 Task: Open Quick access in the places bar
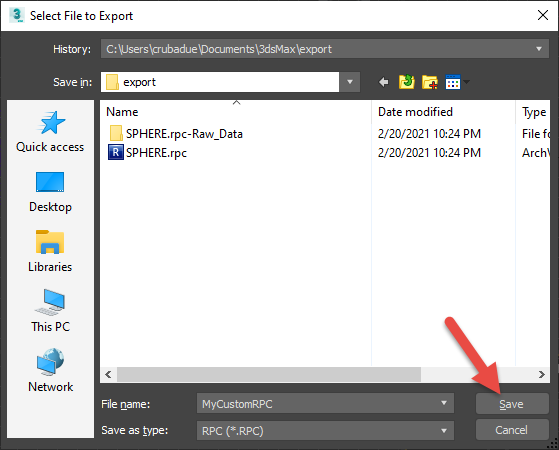pyautogui.click(x=50, y=132)
